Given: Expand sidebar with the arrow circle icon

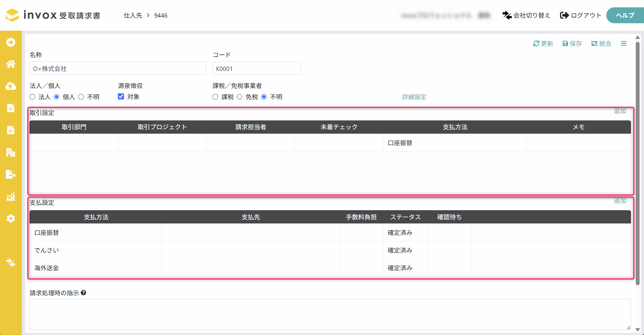Looking at the screenshot, I should point(11,42).
